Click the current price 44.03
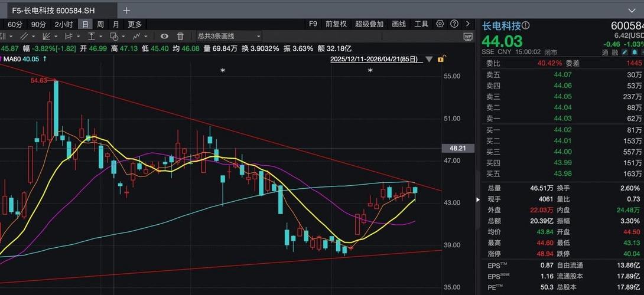 (502, 41)
